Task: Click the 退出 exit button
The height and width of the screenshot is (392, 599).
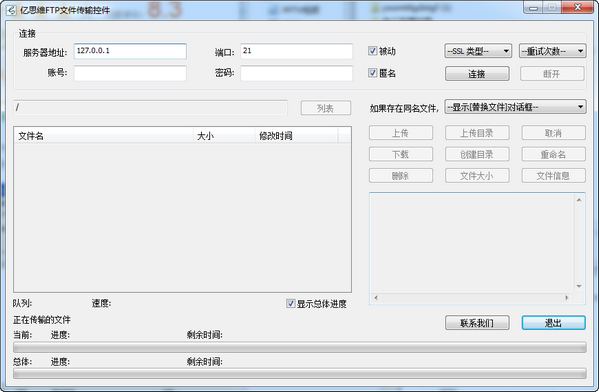Action: pos(554,323)
